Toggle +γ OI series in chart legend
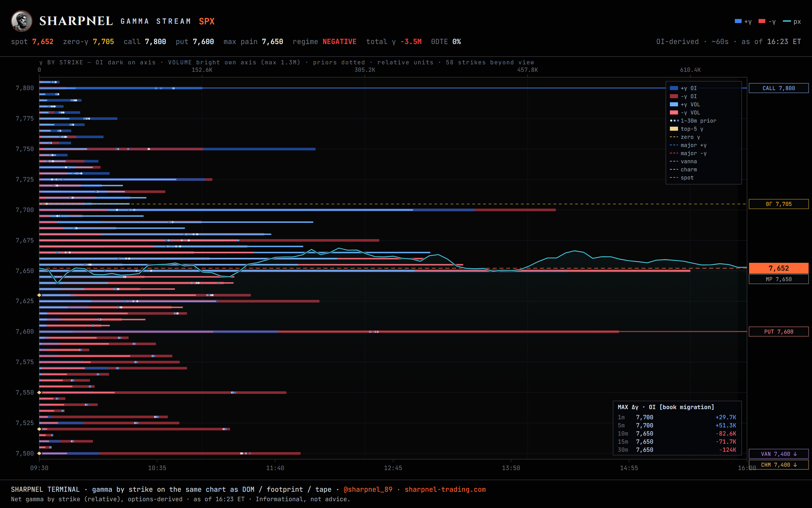 683,88
